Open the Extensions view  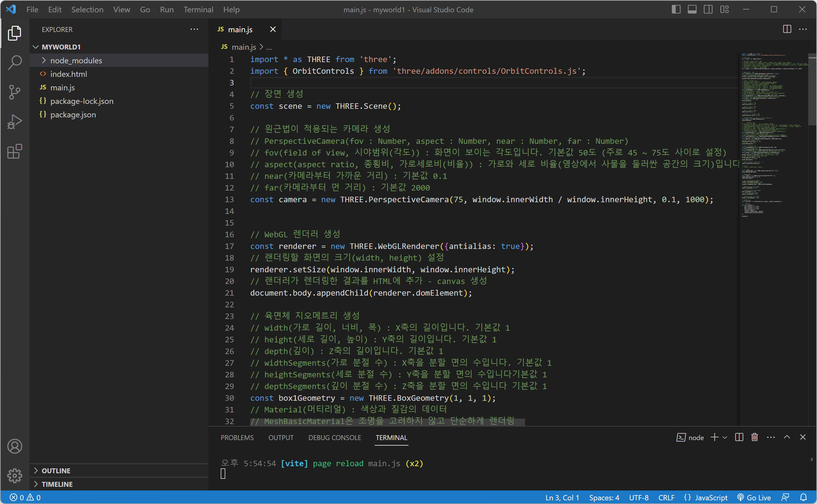15,152
